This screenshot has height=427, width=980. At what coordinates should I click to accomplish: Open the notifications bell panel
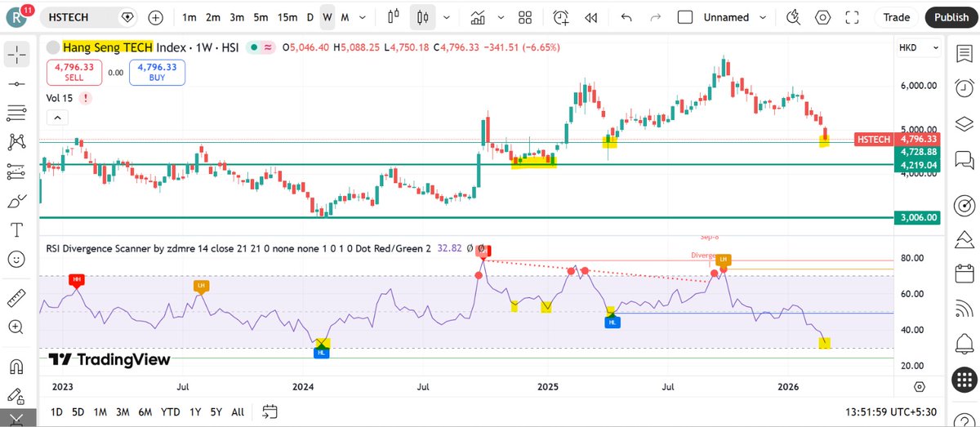point(964,345)
